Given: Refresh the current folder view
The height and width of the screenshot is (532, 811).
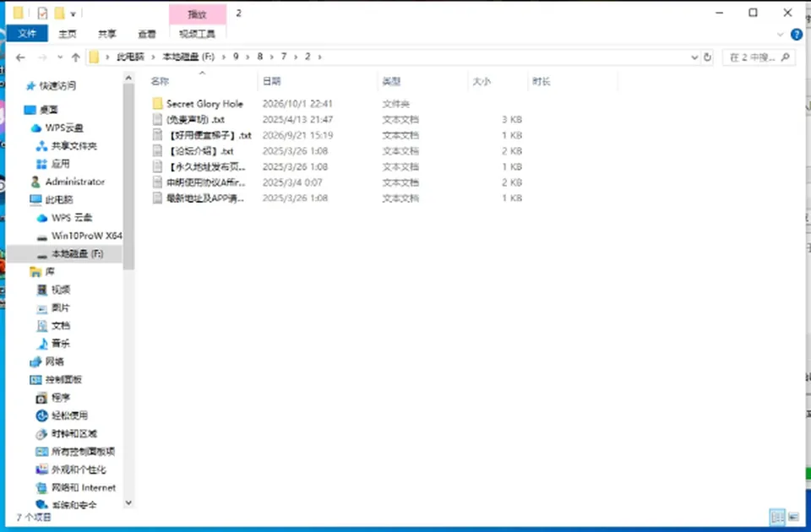Looking at the screenshot, I should coord(708,57).
